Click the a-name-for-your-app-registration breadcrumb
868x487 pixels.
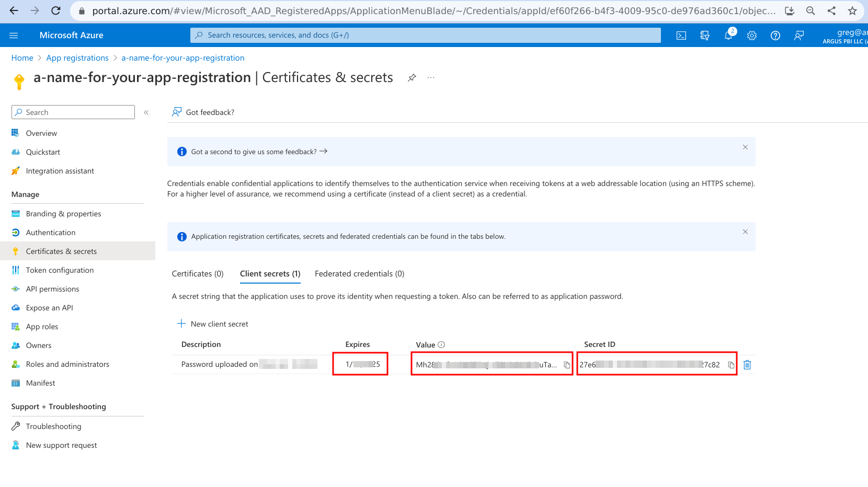183,58
